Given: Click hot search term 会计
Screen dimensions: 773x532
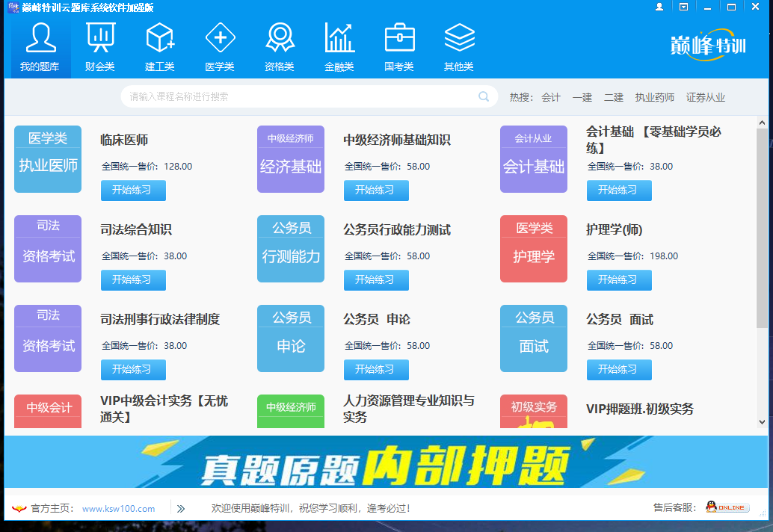Looking at the screenshot, I should pyautogui.click(x=551, y=98).
